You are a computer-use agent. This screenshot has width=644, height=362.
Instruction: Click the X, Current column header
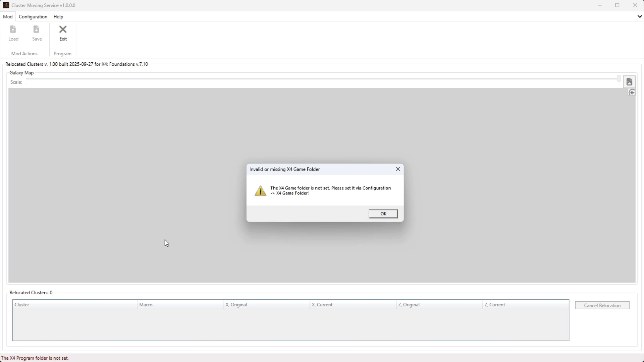tap(353, 305)
